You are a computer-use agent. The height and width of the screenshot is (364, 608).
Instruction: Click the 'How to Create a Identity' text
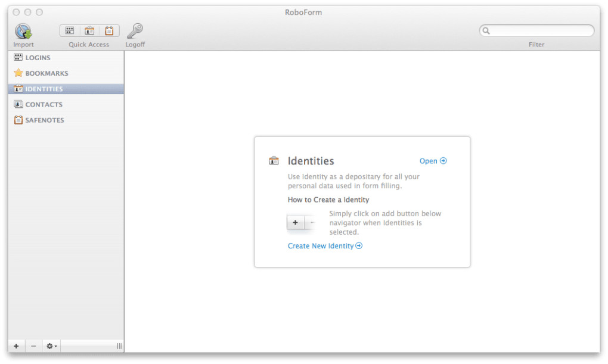(x=328, y=200)
